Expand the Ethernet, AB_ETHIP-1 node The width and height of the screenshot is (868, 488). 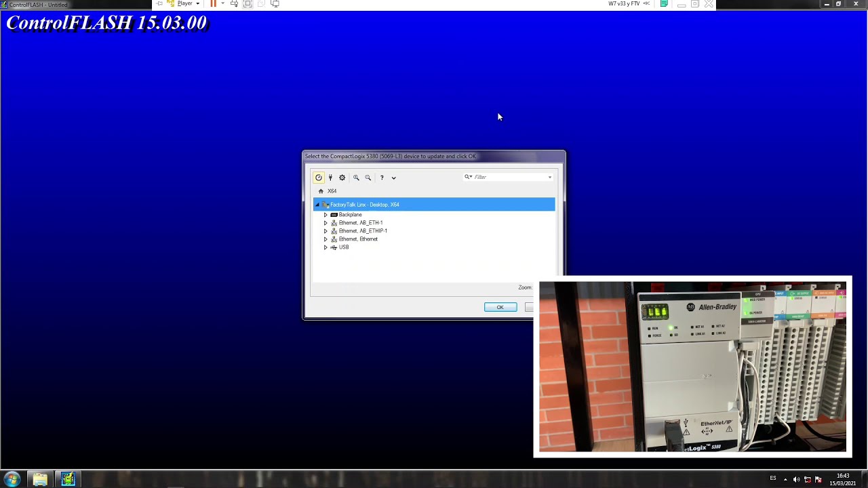coord(325,231)
